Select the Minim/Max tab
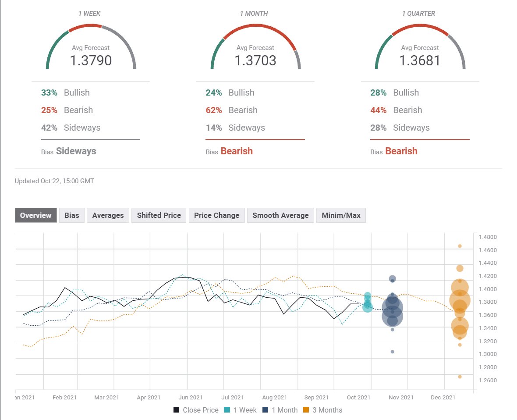The width and height of the screenshot is (517, 420). click(x=341, y=215)
